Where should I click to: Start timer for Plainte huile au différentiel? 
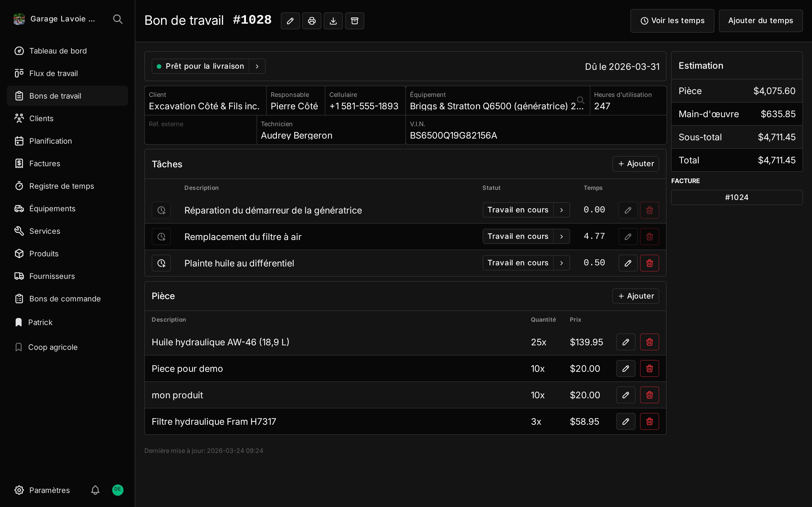click(x=161, y=263)
